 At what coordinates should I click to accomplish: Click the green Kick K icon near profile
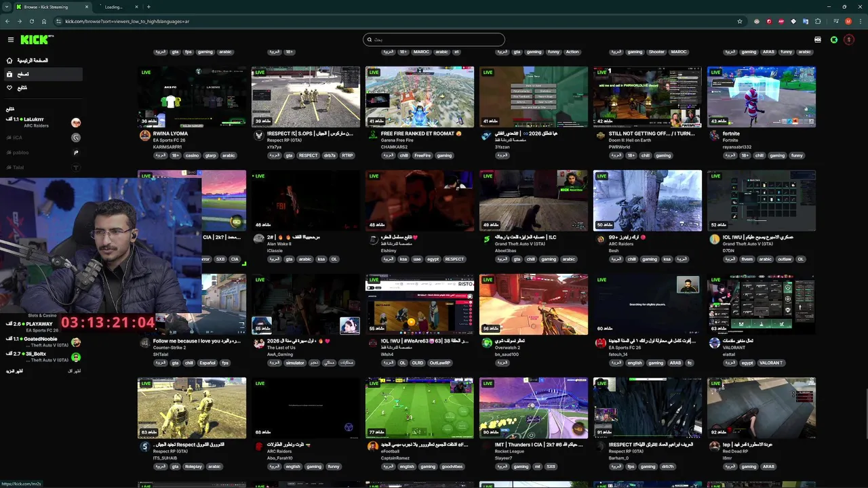point(834,40)
